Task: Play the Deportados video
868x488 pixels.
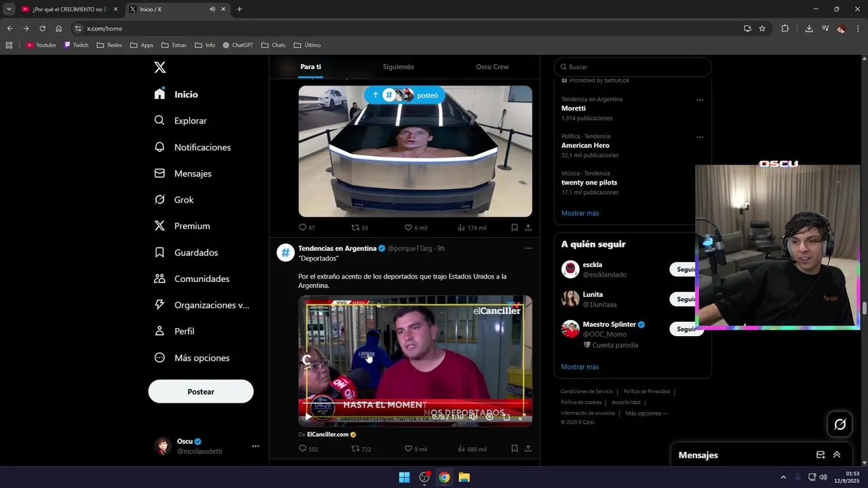Action: click(x=309, y=417)
